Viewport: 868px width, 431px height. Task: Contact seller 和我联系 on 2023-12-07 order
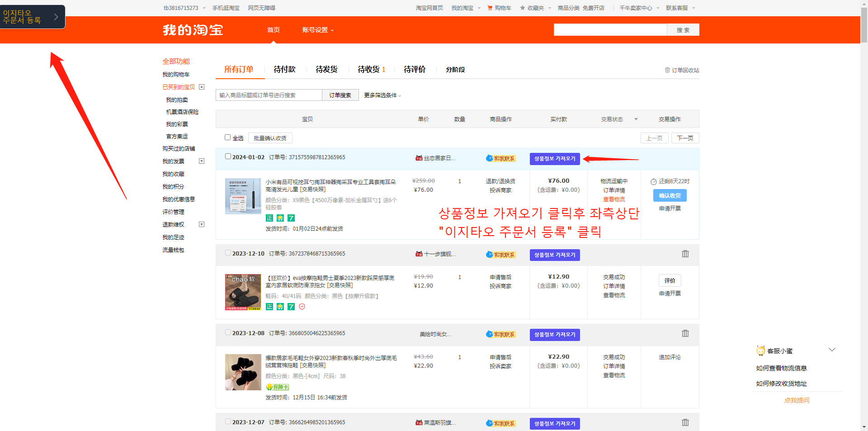click(501, 423)
